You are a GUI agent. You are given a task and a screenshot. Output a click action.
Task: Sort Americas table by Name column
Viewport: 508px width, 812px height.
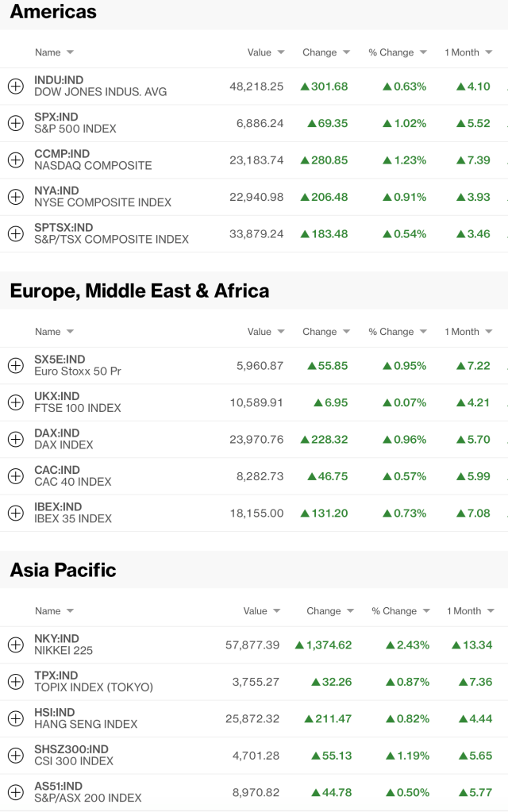54,52
